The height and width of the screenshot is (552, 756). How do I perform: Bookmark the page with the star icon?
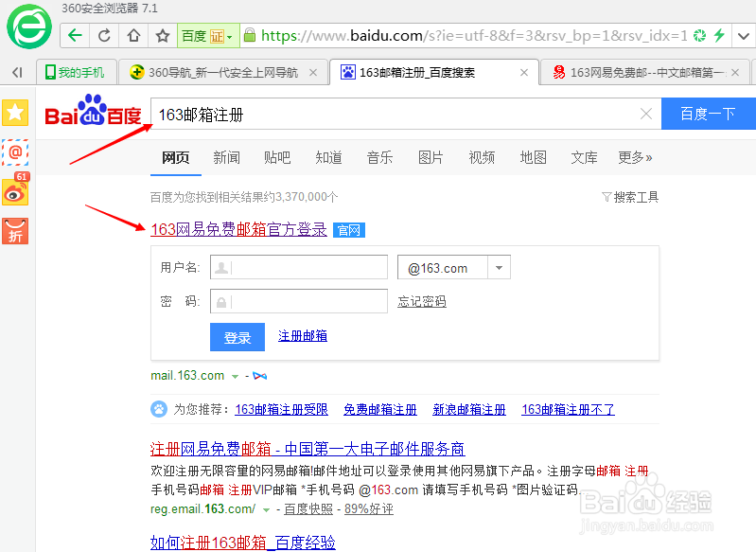coord(163,35)
